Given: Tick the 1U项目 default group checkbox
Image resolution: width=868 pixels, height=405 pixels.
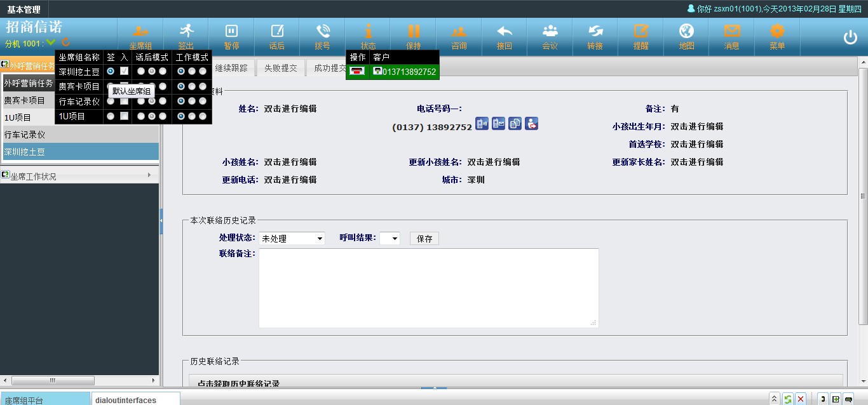Looking at the screenshot, I should (125, 116).
